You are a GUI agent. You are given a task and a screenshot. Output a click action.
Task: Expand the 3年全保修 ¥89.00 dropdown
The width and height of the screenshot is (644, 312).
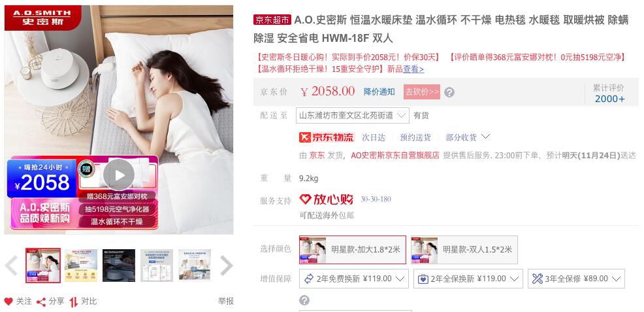pyautogui.click(x=576, y=279)
